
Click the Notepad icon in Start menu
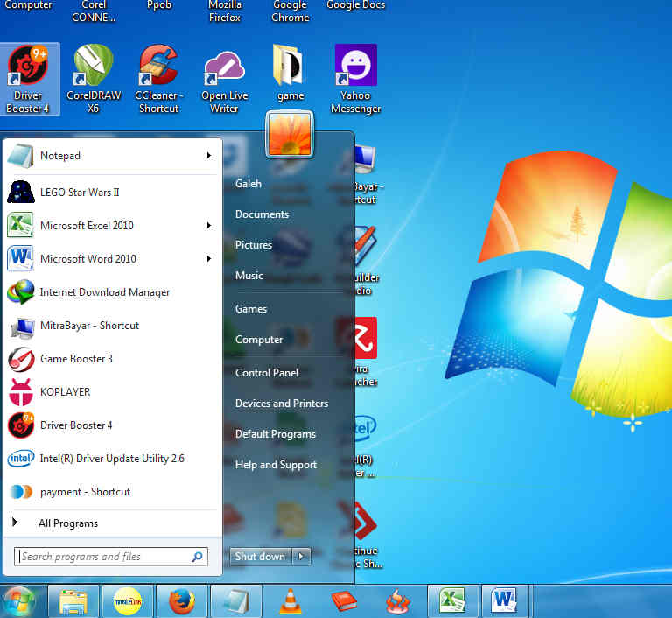click(x=21, y=156)
